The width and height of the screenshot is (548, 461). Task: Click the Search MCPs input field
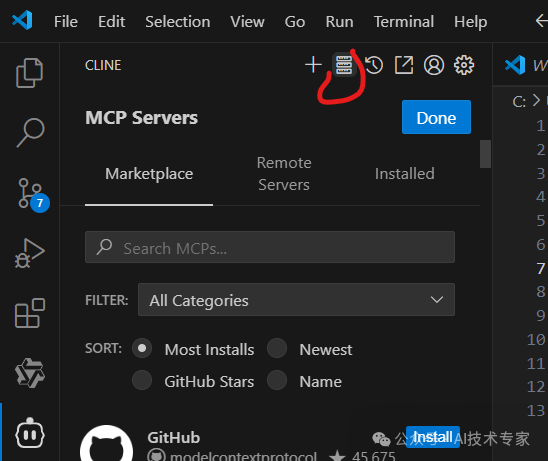(x=270, y=247)
